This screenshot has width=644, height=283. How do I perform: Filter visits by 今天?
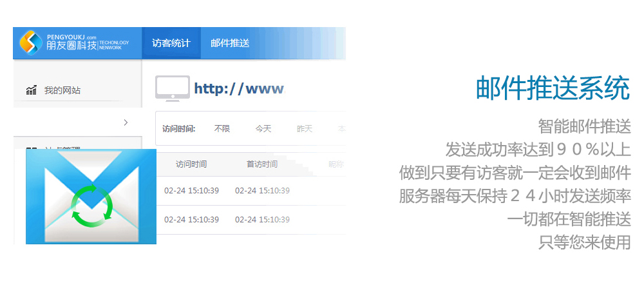tap(263, 128)
